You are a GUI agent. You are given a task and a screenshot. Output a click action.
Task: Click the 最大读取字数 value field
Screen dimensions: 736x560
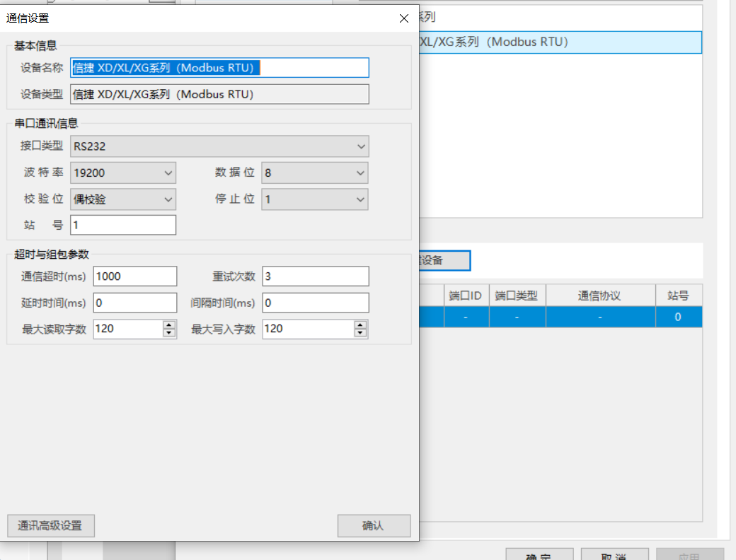pos(128,329)
